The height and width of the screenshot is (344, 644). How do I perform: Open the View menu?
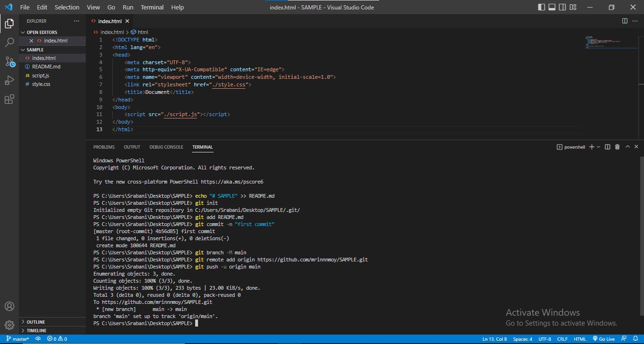pyautogui.click(x=93, y=7)
